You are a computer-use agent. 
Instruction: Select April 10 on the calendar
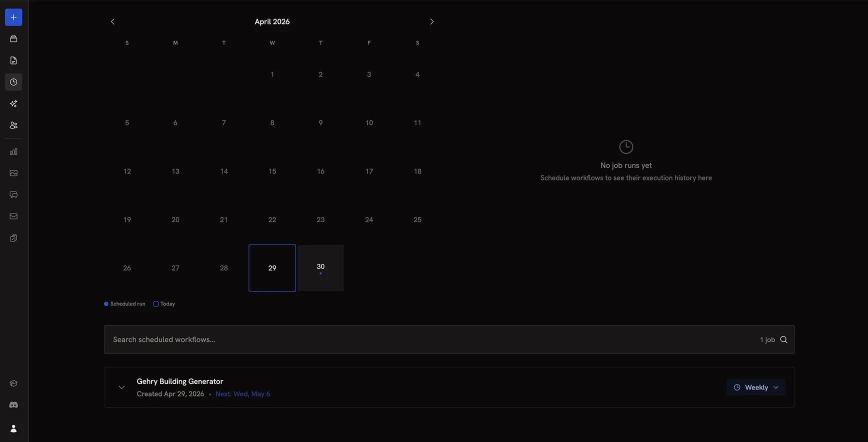coord(369,123)
